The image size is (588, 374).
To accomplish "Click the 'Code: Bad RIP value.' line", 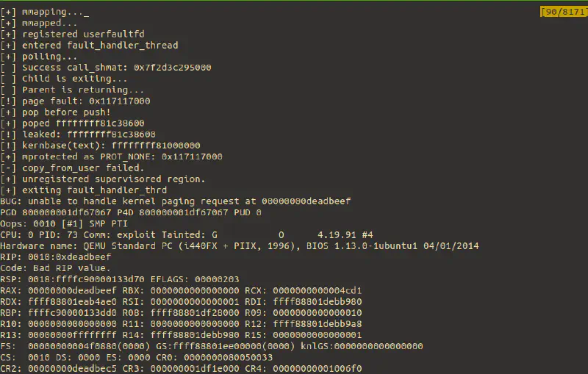I will (56, 268).
